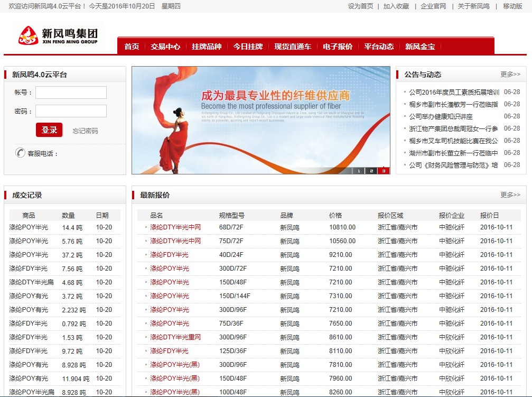Click 设为首页 in the top bar
The image size is (532, 397).
pos(360,6)
